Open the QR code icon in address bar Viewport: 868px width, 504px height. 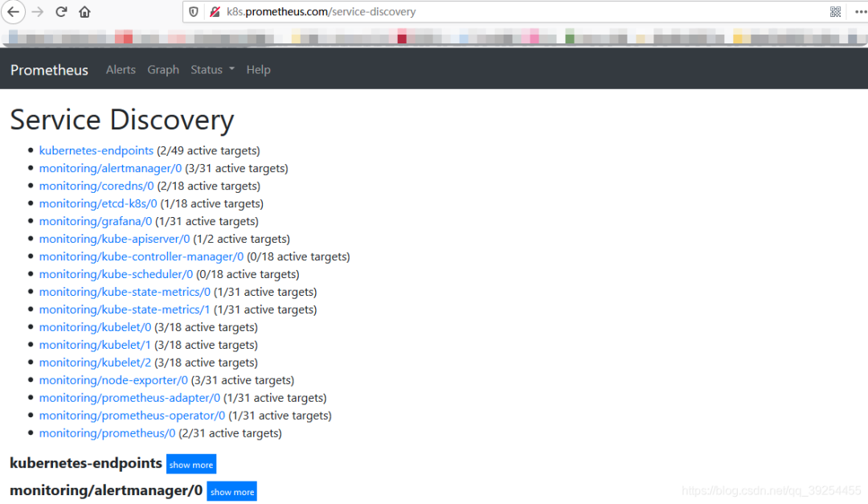point(835,11)
